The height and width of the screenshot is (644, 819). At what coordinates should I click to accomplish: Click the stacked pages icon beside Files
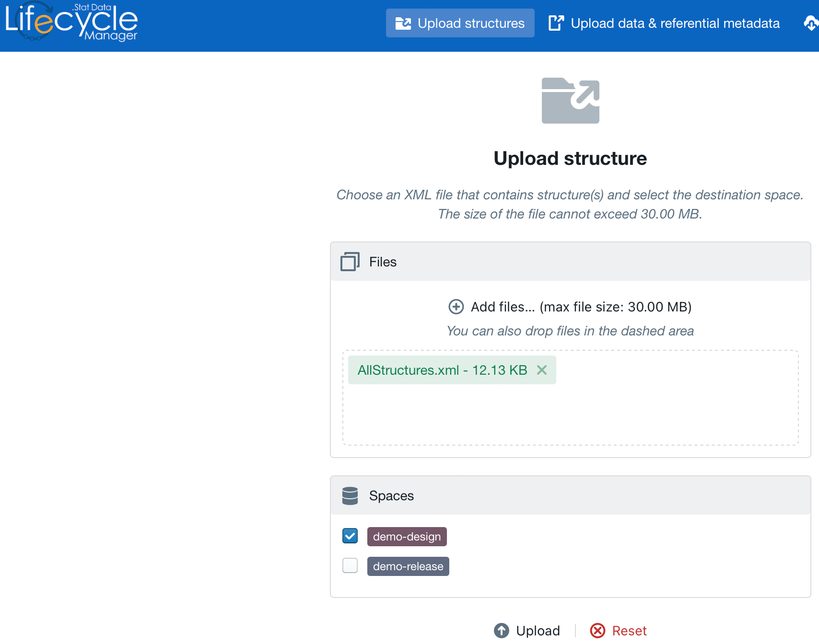tap(350, 262)
